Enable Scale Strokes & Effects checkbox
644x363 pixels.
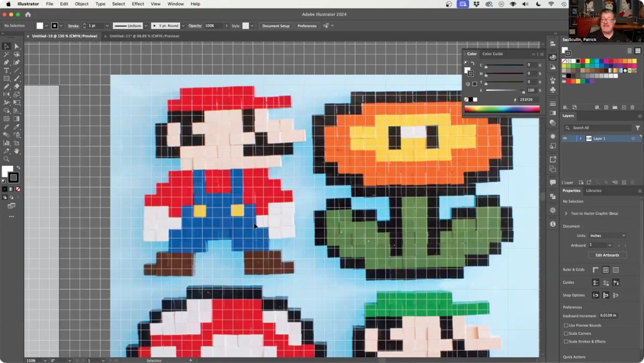pos(566,341)
